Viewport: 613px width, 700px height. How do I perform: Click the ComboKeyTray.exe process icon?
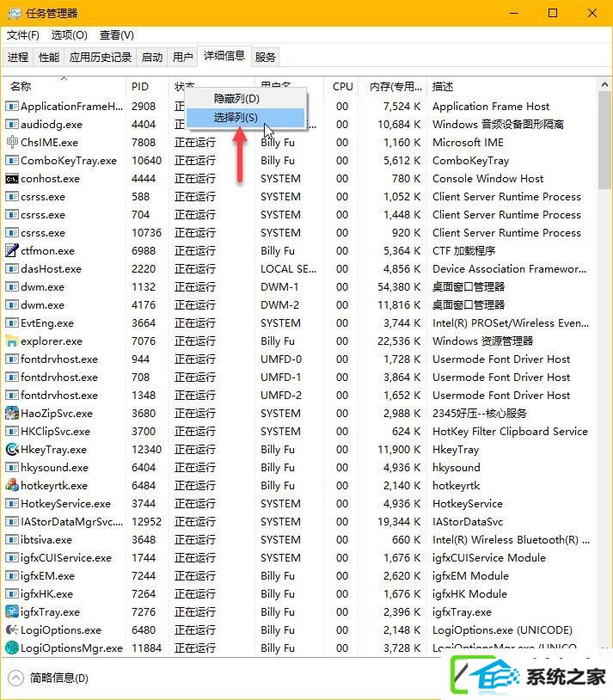click(x=12, y=160)
